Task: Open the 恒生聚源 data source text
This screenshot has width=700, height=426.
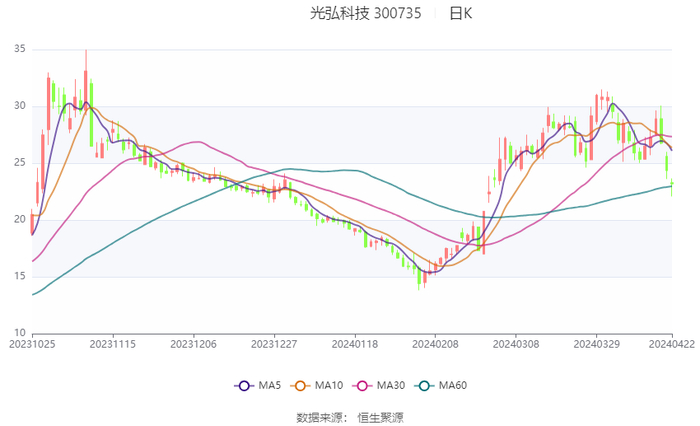Action: coord(381,416)
